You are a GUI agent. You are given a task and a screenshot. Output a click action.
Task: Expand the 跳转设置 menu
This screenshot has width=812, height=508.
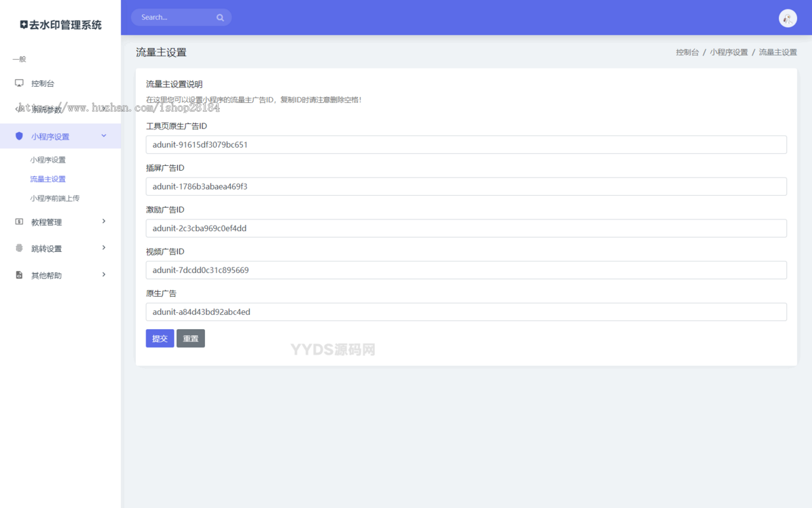pos(60,248)
